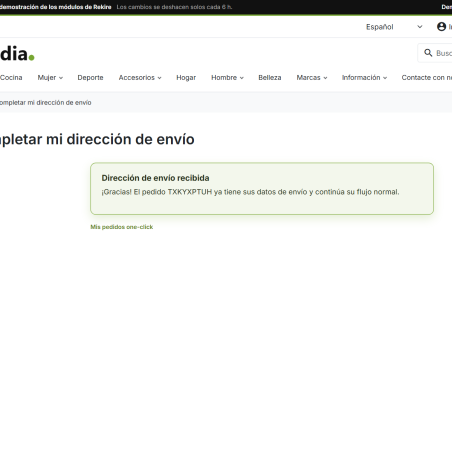Screen dimensions: 452x452
Task: Open the Español language dropdown
Action: tap(394, 27)
